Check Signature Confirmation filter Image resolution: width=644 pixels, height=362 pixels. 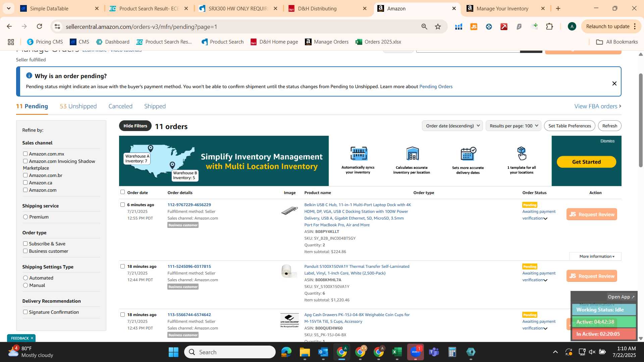point(25,312)
